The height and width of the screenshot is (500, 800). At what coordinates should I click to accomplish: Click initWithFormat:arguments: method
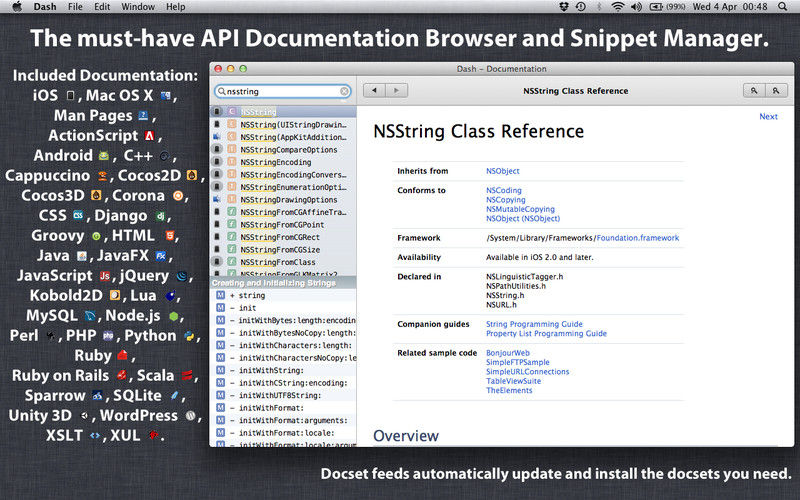[283, 420]
